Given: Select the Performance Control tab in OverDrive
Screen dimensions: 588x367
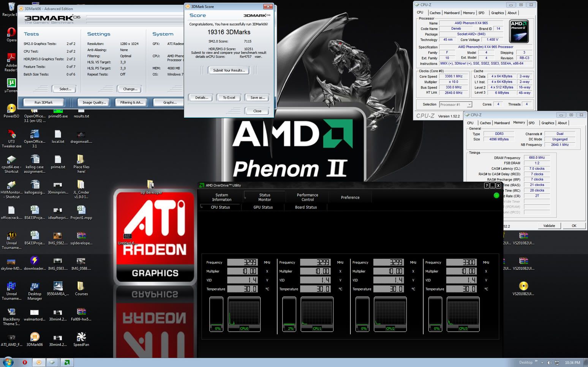Looking at the screenshot, I should tap(307, 197).
